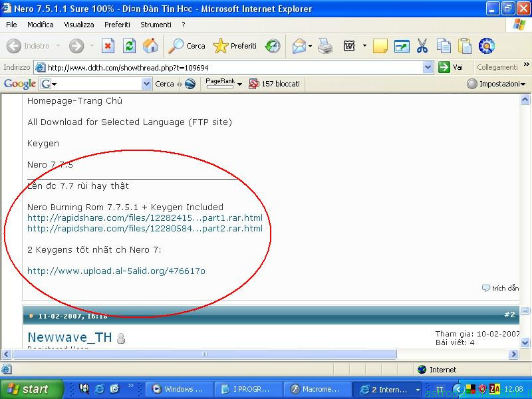The image size is (532, 399).
Task: Open the Google search box dropdown arrow
Action: tap(146, 84)
